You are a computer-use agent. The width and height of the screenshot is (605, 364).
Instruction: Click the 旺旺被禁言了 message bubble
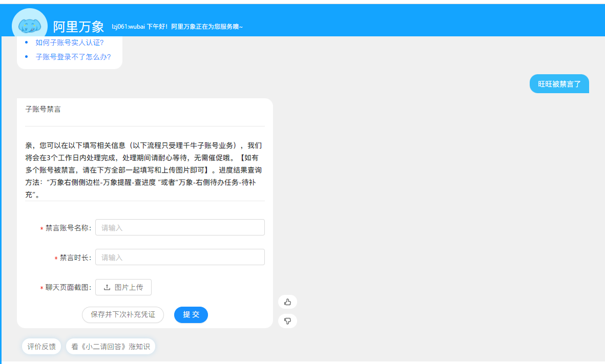coord(559,84)
